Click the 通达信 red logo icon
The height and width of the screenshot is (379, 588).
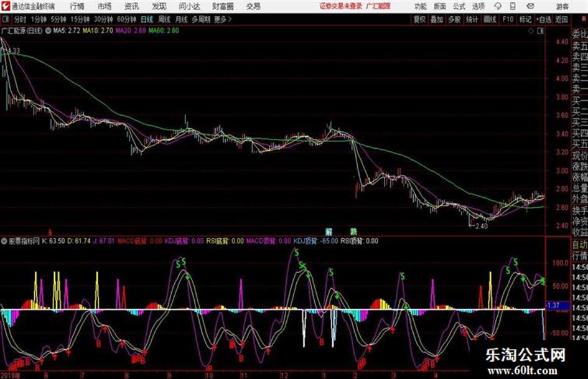(5, 6)
